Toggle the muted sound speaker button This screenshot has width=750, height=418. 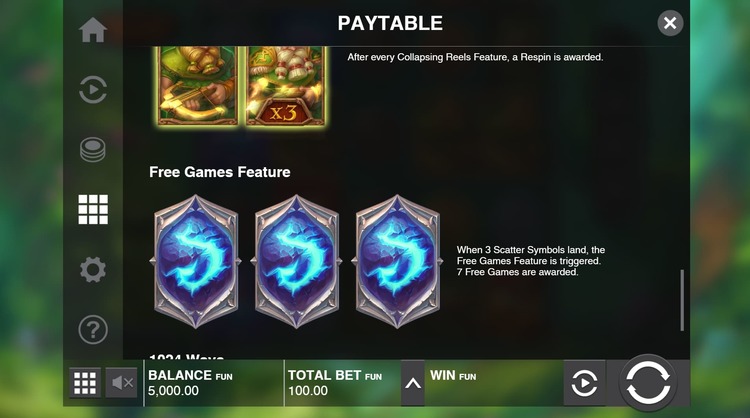pyautogui.click(x=121, y=383)
